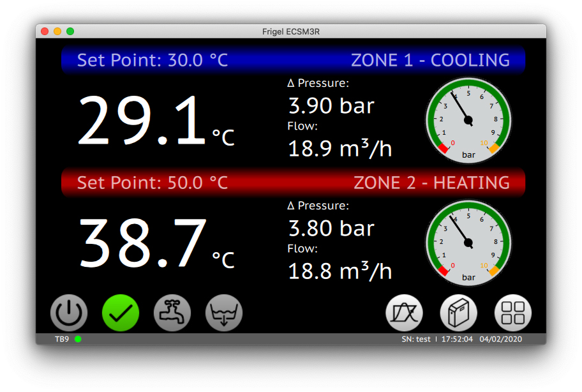
Task: Click the ZONE 2 - HEATING header
Action: [431, 183]
